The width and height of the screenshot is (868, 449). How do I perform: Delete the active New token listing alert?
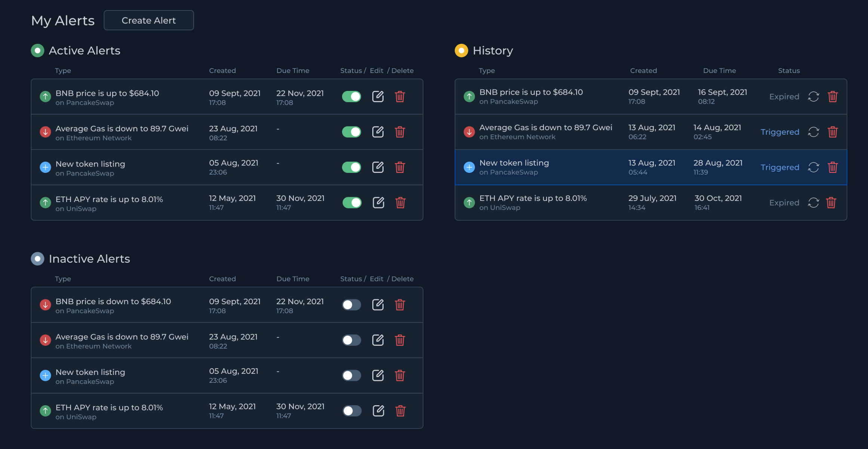(x=400, y=167)
